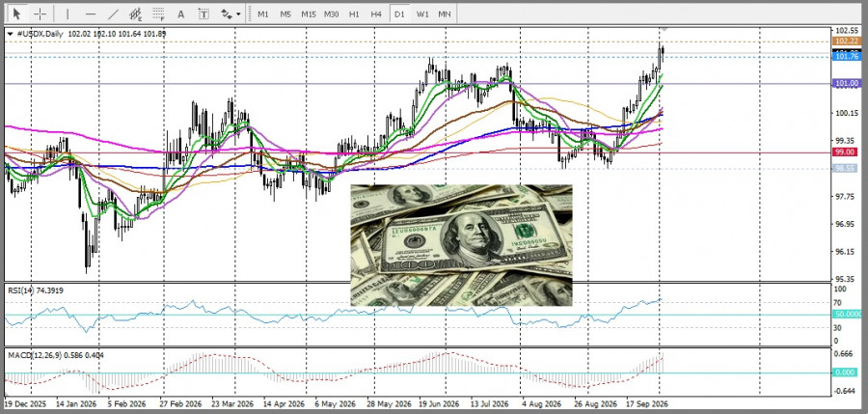
Task: Click the 13 Jul 2026 date label
Action: pos(489,404)
